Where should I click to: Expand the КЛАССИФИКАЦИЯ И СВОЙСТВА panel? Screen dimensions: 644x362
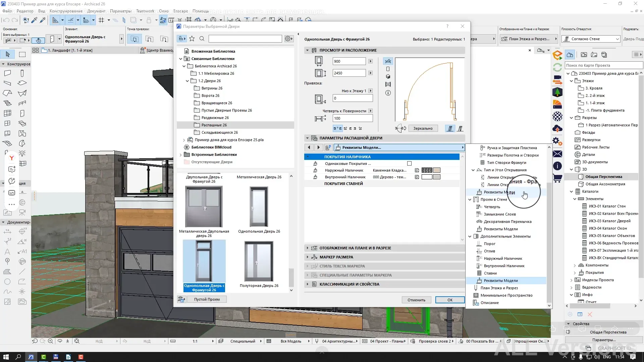tap(307, 284)
